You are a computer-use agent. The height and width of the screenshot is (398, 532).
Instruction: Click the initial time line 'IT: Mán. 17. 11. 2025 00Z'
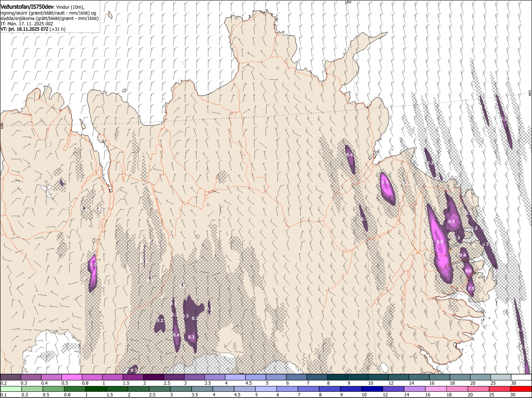pyautogui.click(x=27, y=24)
